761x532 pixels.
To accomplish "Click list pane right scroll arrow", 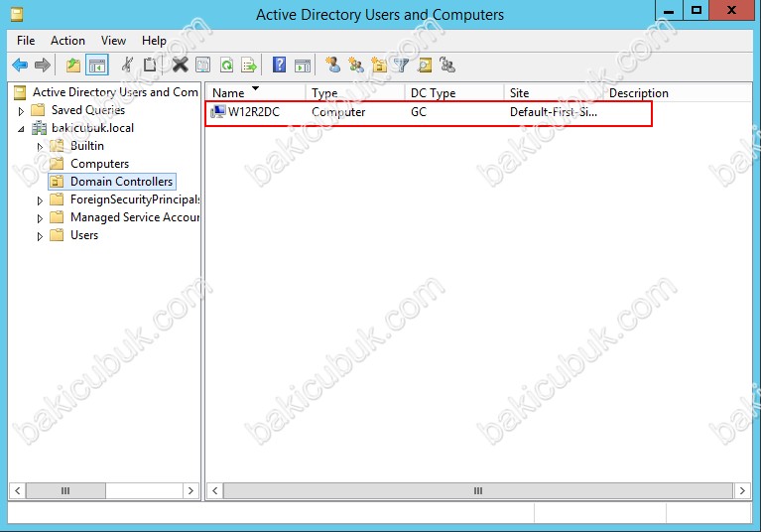I will (x=742, y=490).
